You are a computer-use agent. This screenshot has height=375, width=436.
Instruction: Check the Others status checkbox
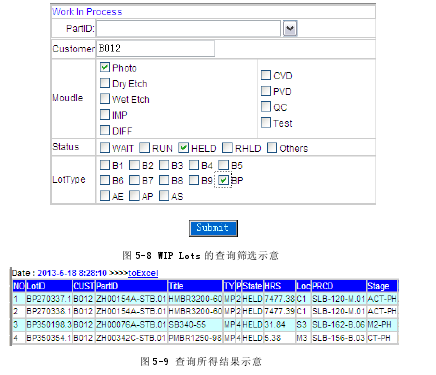(x=272, y=148)
